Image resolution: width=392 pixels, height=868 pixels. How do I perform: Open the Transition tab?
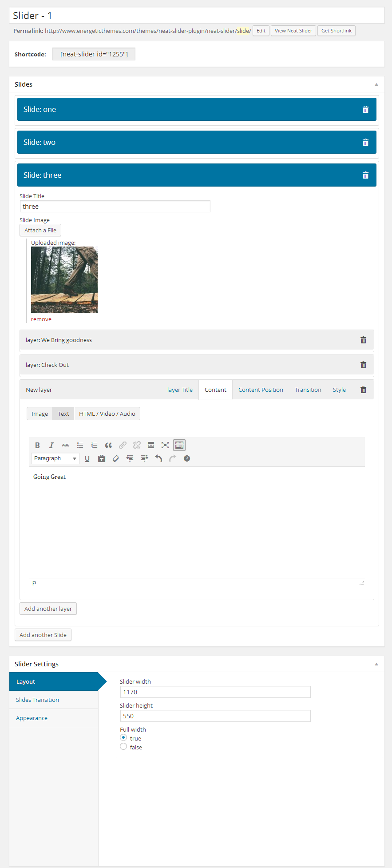[x=308, y=390]
